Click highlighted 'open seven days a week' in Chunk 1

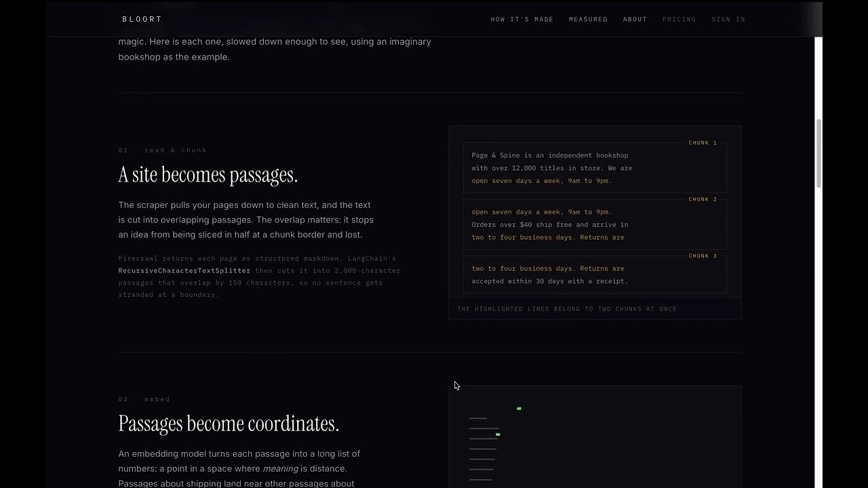[x=542, y=181]
